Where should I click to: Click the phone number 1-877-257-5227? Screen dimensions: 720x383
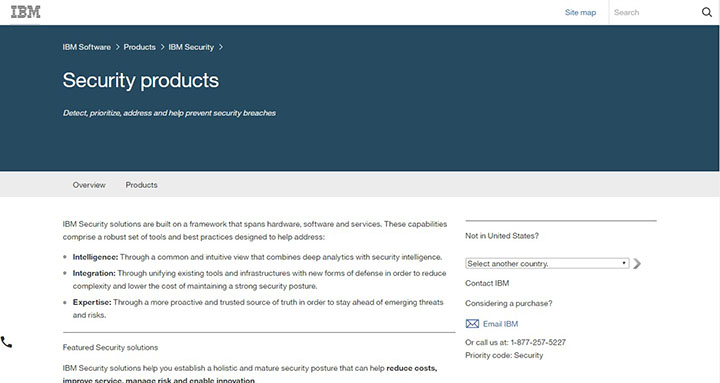[538, 342]
